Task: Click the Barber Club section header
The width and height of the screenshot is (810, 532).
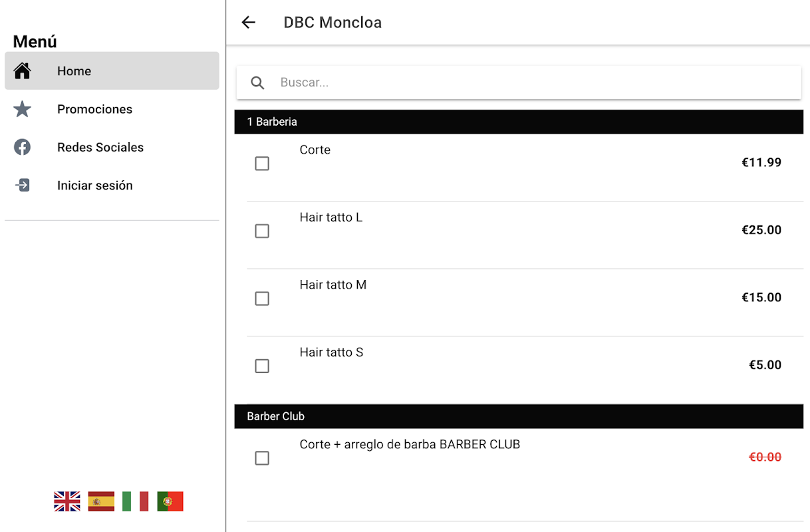Action: click(x=519, y=416)
